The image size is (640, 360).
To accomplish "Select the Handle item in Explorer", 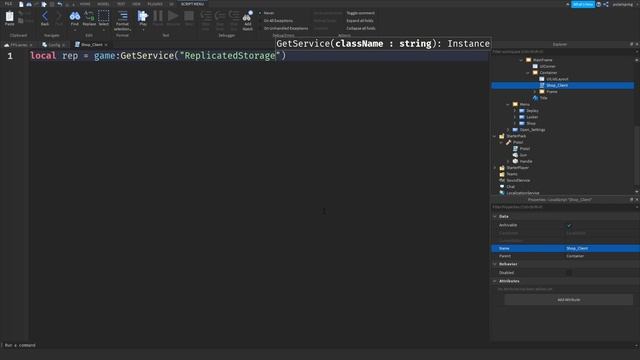I will click(x=526, y=161).
